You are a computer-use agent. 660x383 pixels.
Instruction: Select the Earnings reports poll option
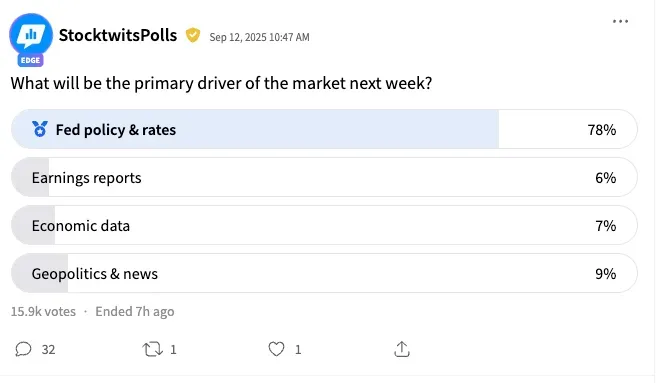(x=324, y=177)
